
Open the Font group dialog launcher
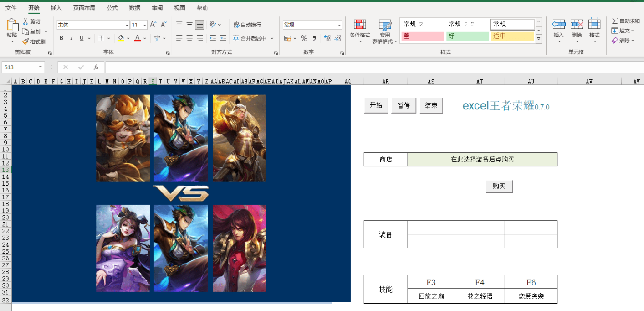point(168,53)
